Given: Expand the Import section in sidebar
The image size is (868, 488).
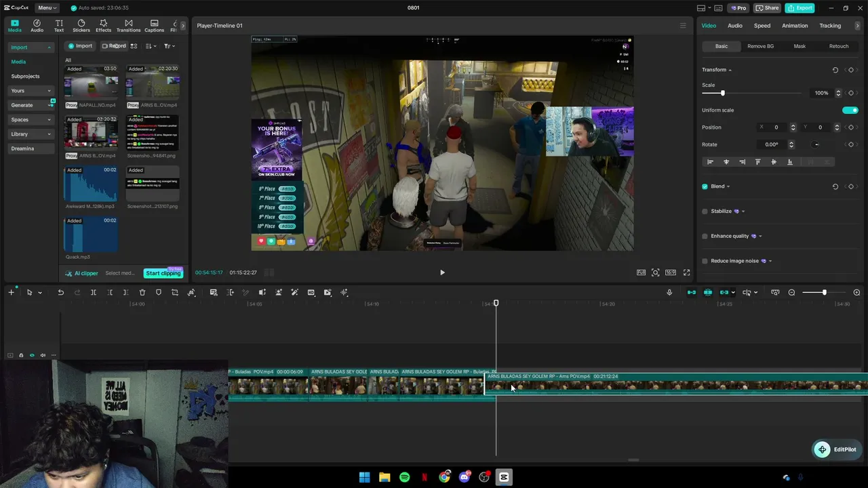Looking at the screenshot, I should [31, 47].
